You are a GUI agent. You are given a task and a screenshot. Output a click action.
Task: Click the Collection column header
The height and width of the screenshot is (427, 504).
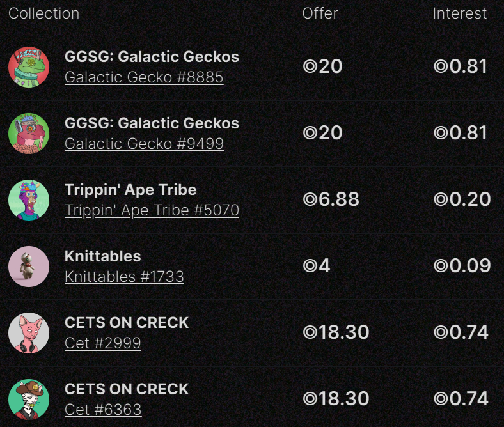tap(43, 13)
